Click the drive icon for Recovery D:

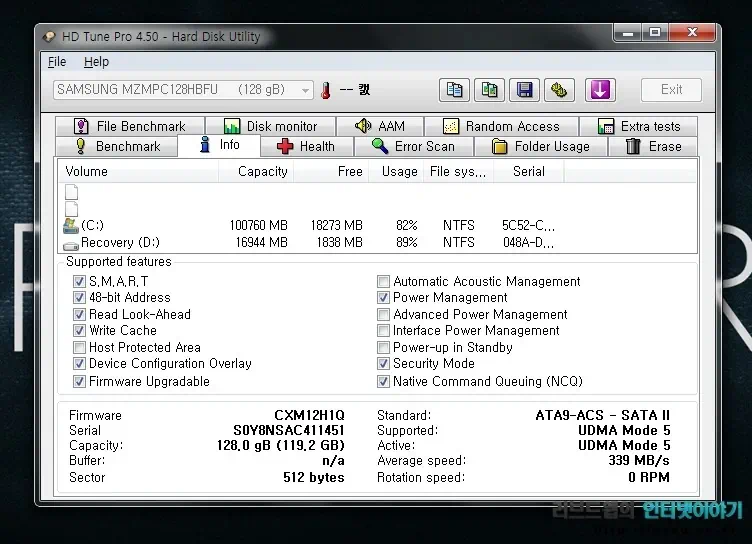(x=71, y=246)
